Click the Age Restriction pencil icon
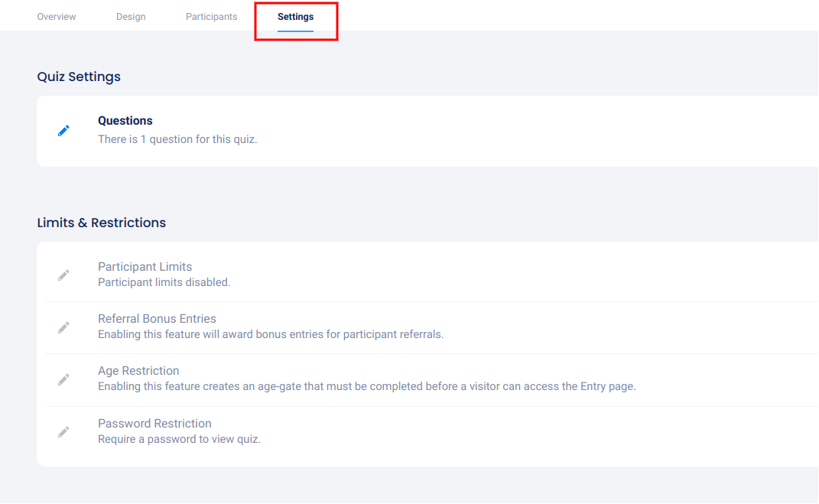Viewport: 819px width, 504px height. (63, 379)
